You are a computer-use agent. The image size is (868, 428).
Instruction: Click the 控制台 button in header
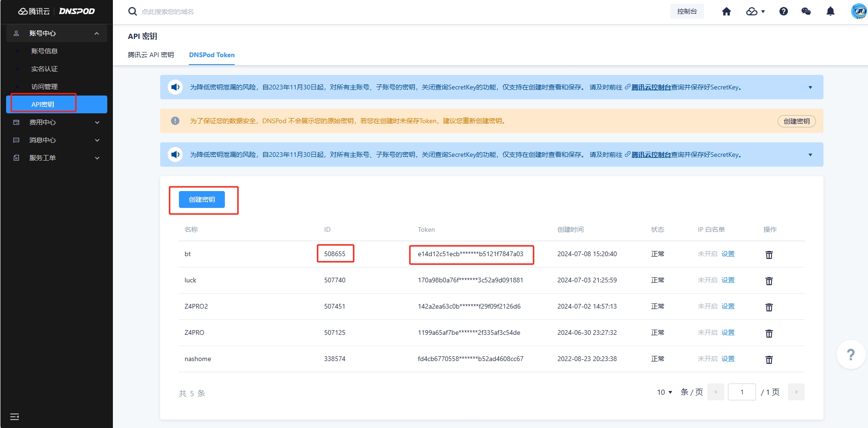click(x=687, y=12)
